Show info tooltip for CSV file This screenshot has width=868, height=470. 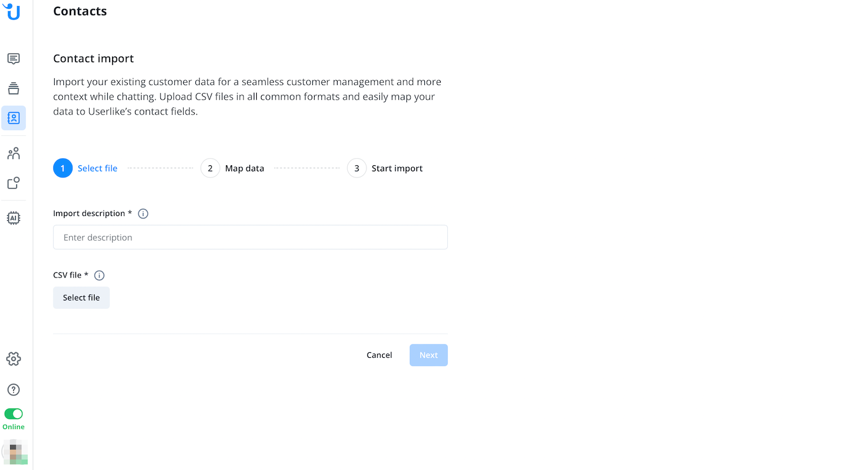[99, 275]
